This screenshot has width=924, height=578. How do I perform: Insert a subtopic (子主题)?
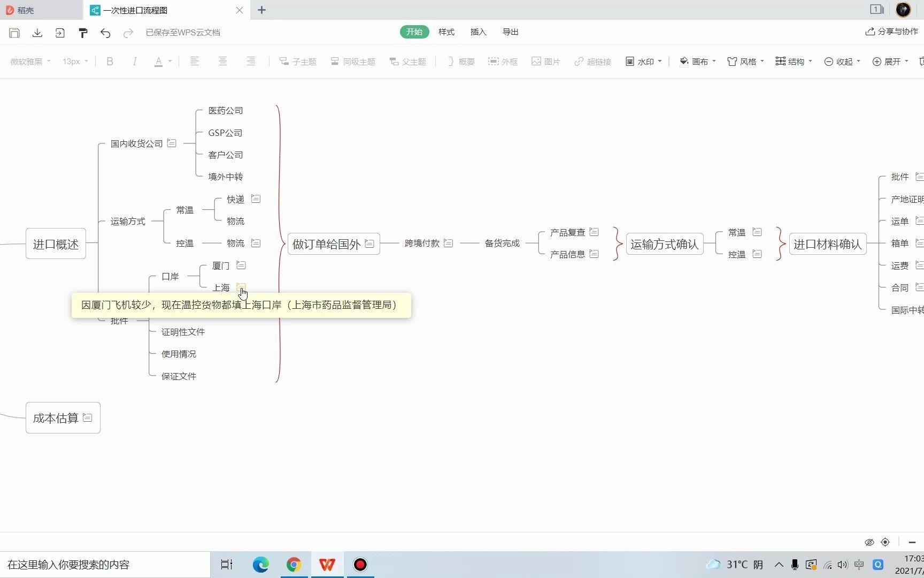298,62
